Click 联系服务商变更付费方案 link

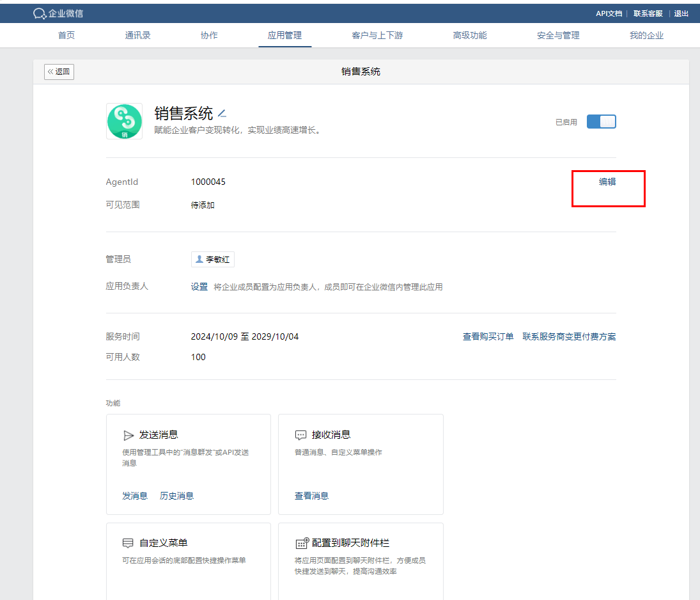pos(569,336)
